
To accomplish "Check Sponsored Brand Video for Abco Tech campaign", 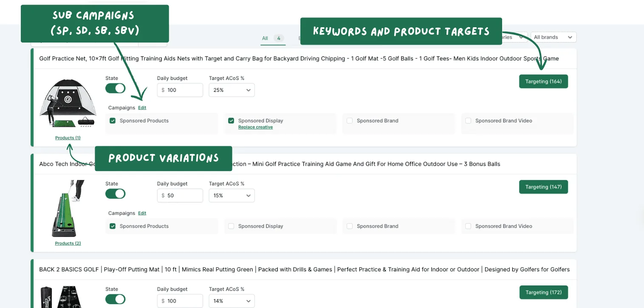I will click(468, 226).
